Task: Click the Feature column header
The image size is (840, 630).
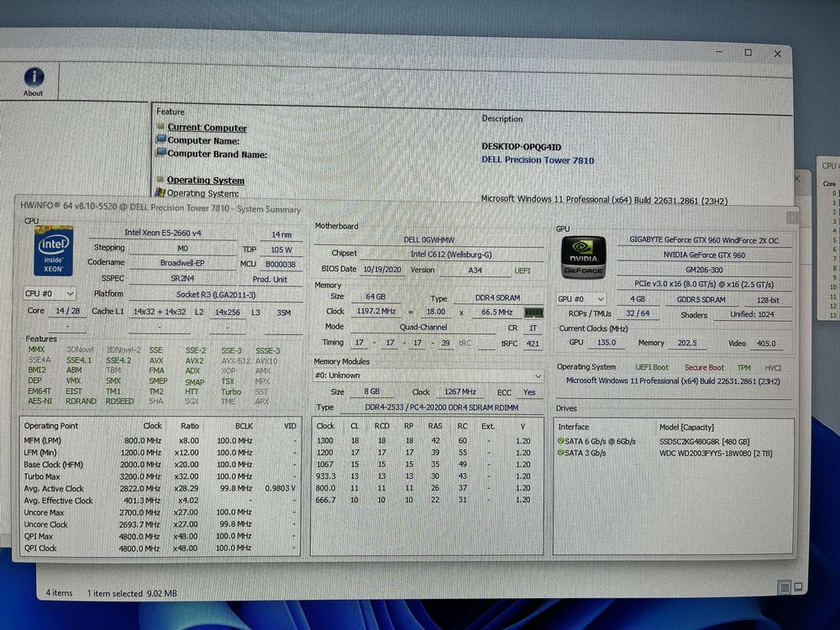Action: [x=171, y=112]
